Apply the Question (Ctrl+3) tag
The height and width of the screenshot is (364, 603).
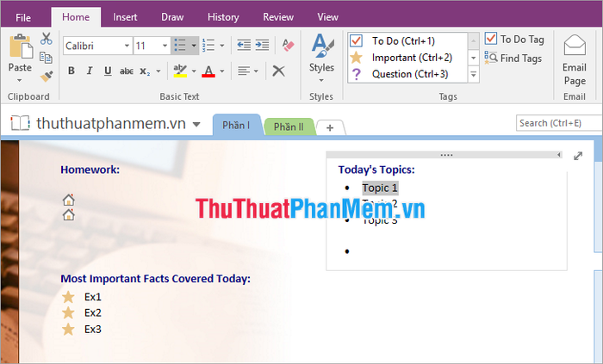click(x=407, y=74)
